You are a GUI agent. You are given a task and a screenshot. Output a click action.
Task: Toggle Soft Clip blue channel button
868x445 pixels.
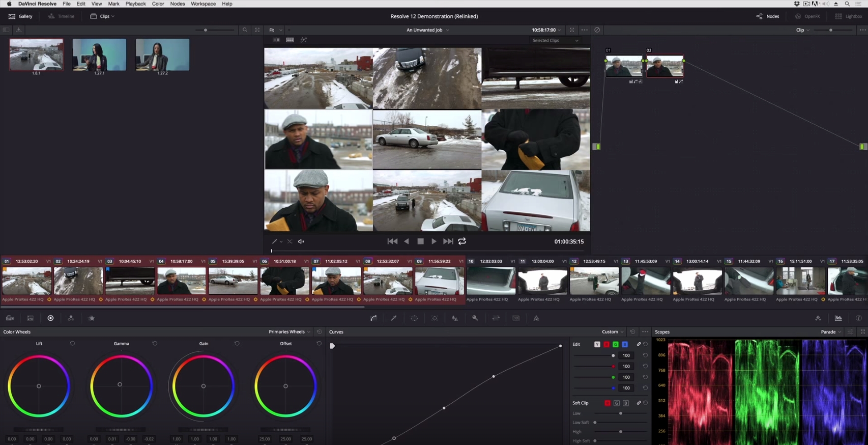(626, 403)
